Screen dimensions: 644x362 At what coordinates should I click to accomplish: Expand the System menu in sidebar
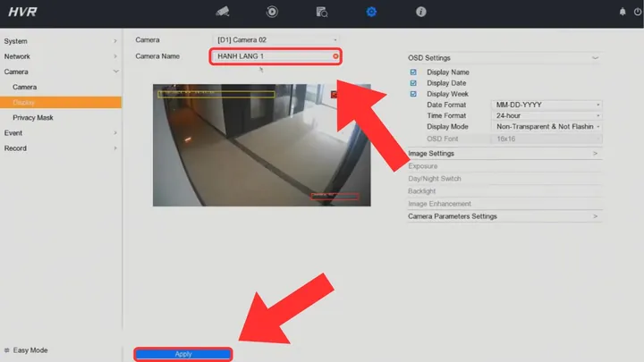(x=61, y=41)
